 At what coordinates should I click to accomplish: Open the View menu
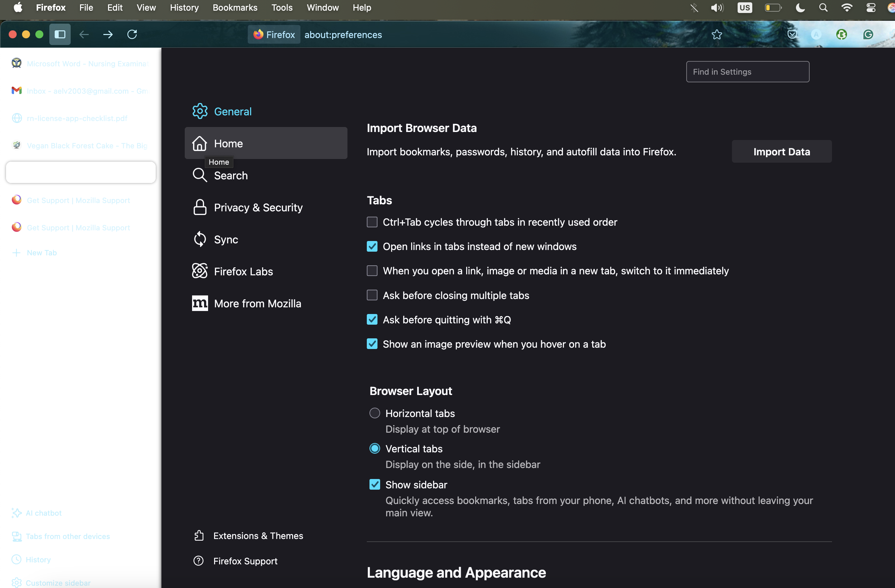tap(146, 8)
